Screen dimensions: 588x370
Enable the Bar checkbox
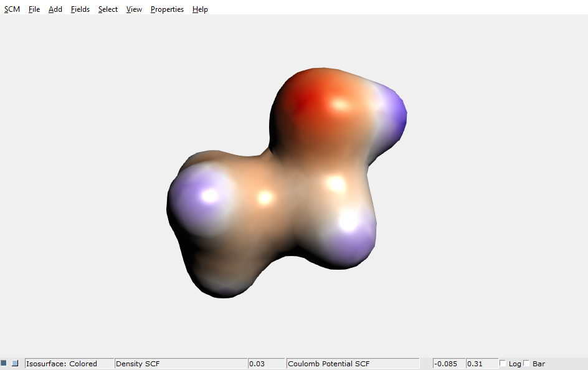pos(525,363)
